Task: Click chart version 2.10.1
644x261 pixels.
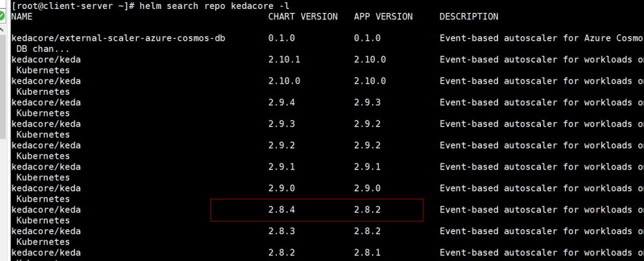Action: [x=284, y=60]
